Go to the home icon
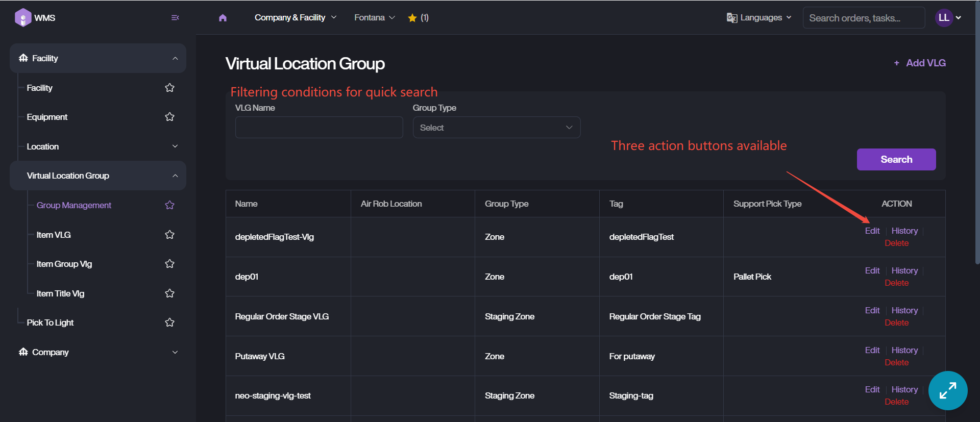Screen dimensions: 980x422 coord(223,18)
